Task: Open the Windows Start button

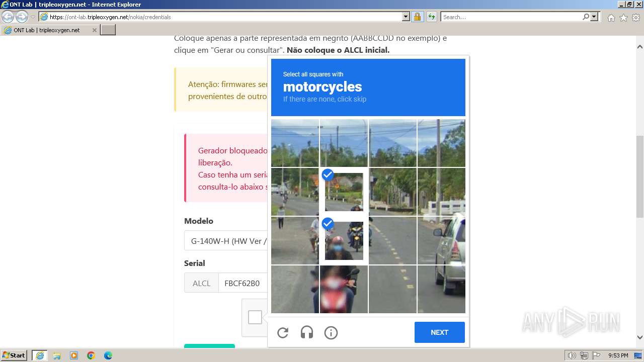Action: tap(14, 355)
